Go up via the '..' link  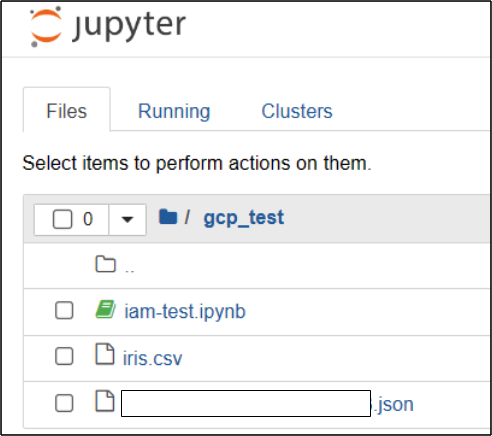tap(130, 270)
